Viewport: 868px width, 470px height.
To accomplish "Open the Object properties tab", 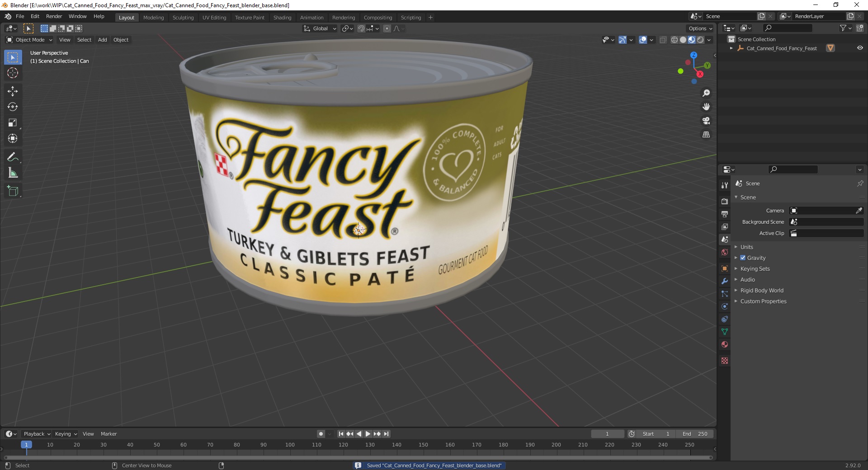I will [725, 268].
